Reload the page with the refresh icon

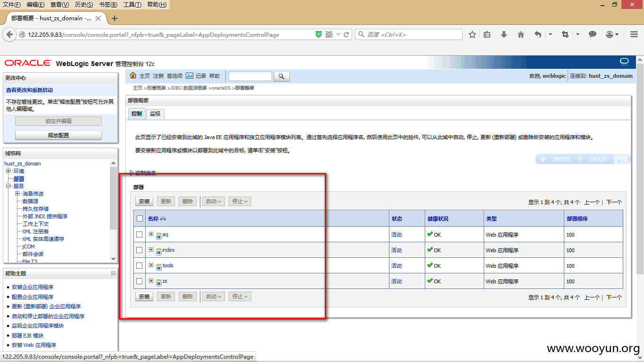[x=347, y=34]
